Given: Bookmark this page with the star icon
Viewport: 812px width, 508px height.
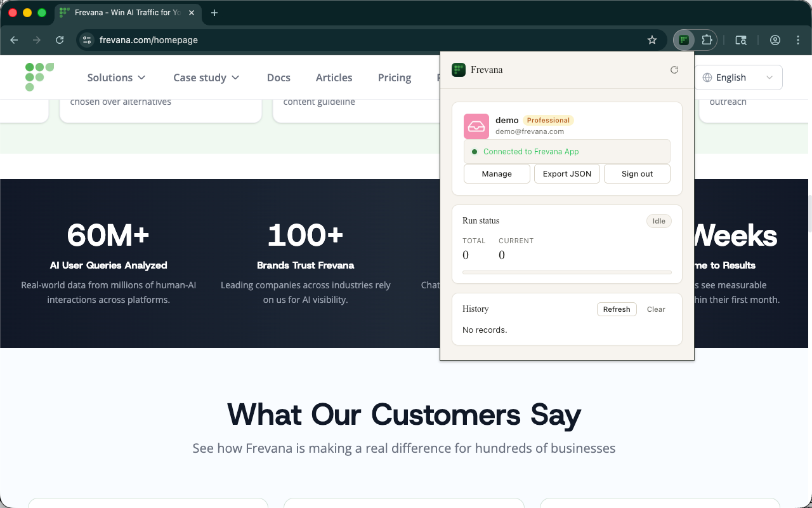Looking at the screenshot, I should tap(652, 40).
